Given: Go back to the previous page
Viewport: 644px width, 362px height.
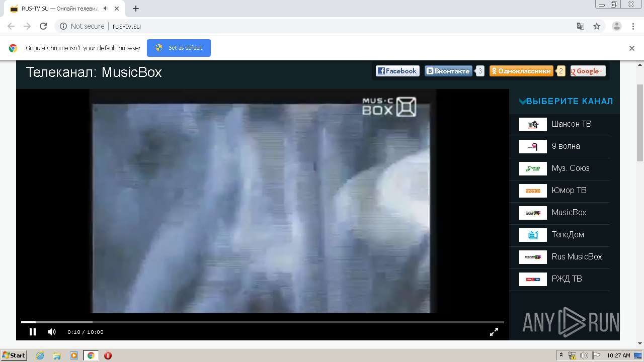Looking at the screenshot, I should pos(11,26).
